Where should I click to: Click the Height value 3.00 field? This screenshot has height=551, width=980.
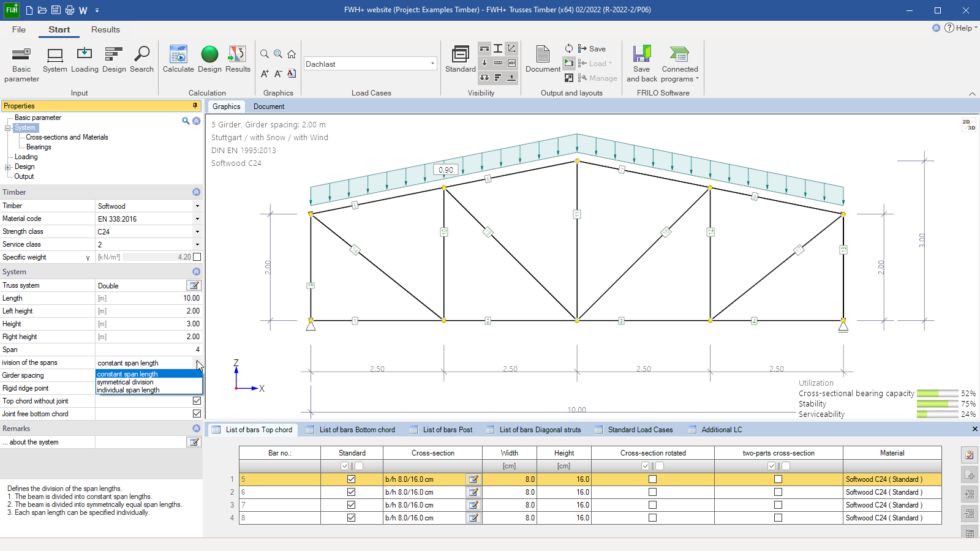[149, 324]
